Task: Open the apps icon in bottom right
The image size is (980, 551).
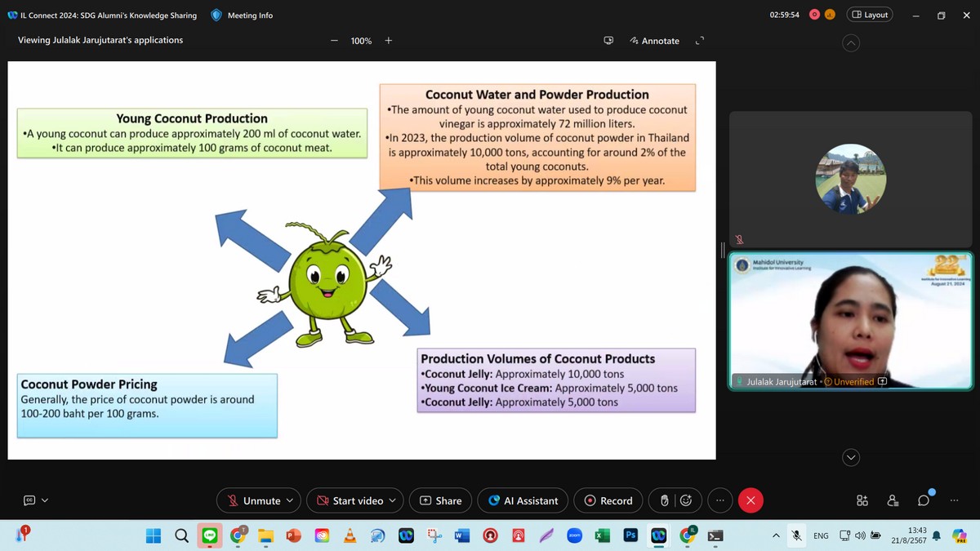Action: (x=862, y=500)
